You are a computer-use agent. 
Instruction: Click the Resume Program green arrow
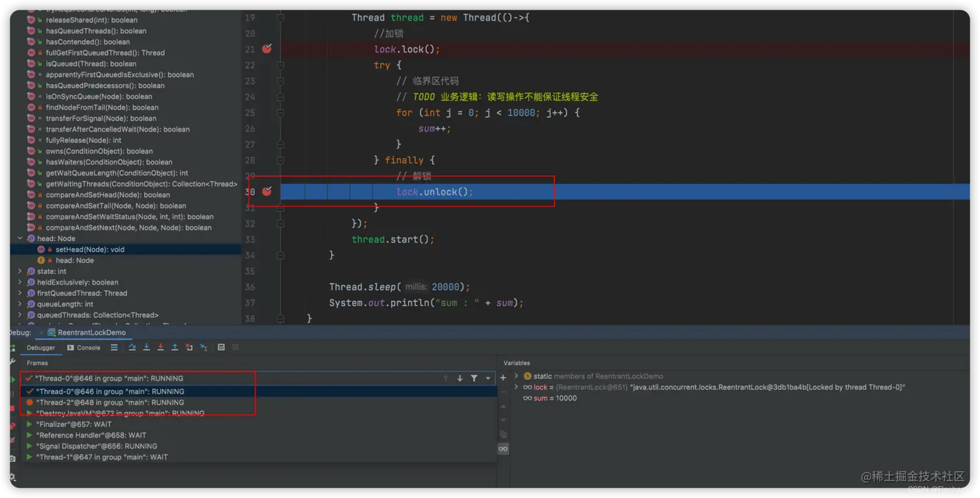pyautogui.click(x=12, y=379)
